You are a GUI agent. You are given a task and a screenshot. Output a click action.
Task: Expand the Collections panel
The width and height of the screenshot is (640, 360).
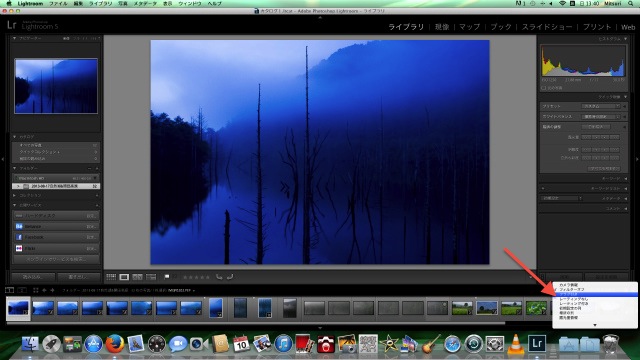(x=15, y=196)
